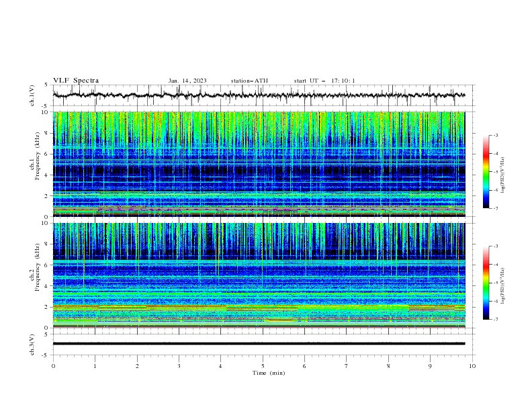Click the "station=ATH" header label
The height and width of the screenshot is (411, 532).
[249, 81]
